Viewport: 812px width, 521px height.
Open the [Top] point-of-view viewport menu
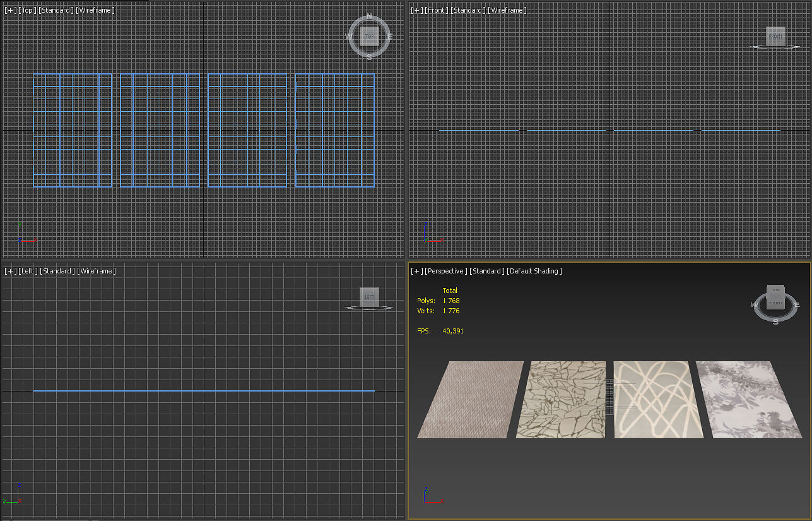pos(28,10)
